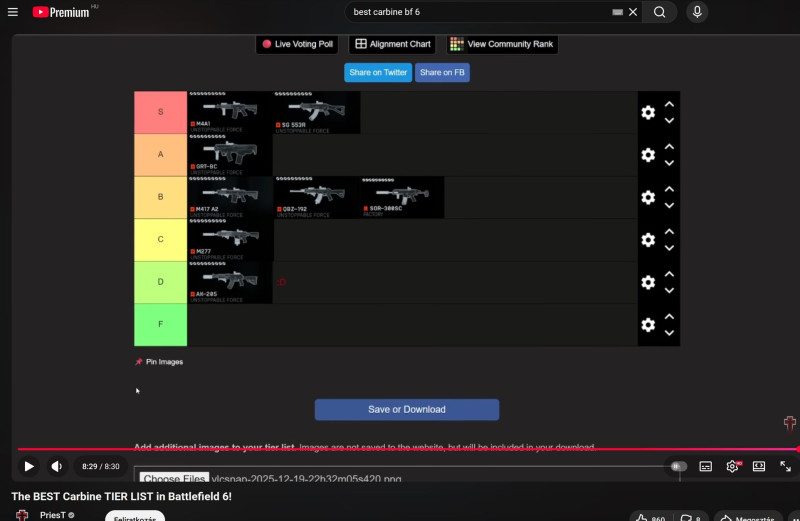Select the SOR-300SC weapon image
The width and height of the screenshot is (800, 521).
[x=403, y=197]
